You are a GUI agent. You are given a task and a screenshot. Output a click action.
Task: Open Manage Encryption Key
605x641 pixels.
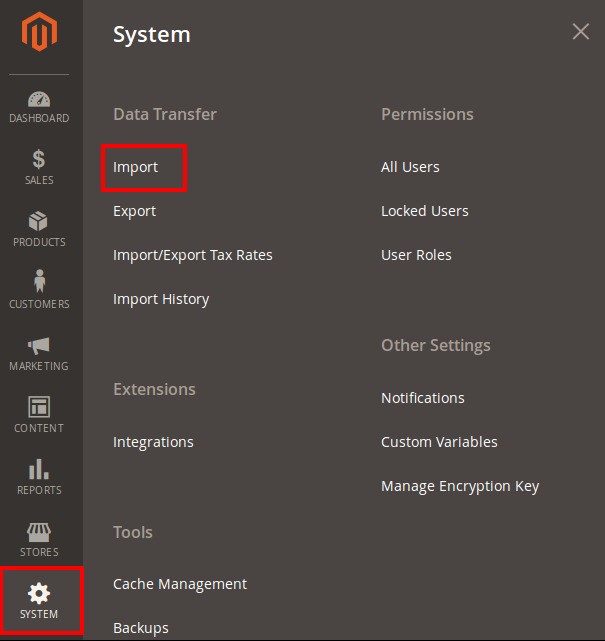pos(460,486)
